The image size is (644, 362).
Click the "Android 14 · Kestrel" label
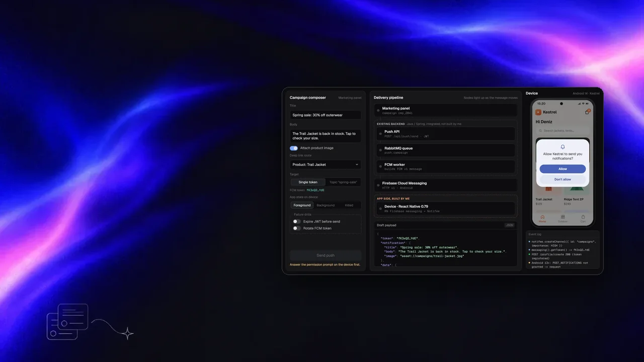tap(586, 94)
